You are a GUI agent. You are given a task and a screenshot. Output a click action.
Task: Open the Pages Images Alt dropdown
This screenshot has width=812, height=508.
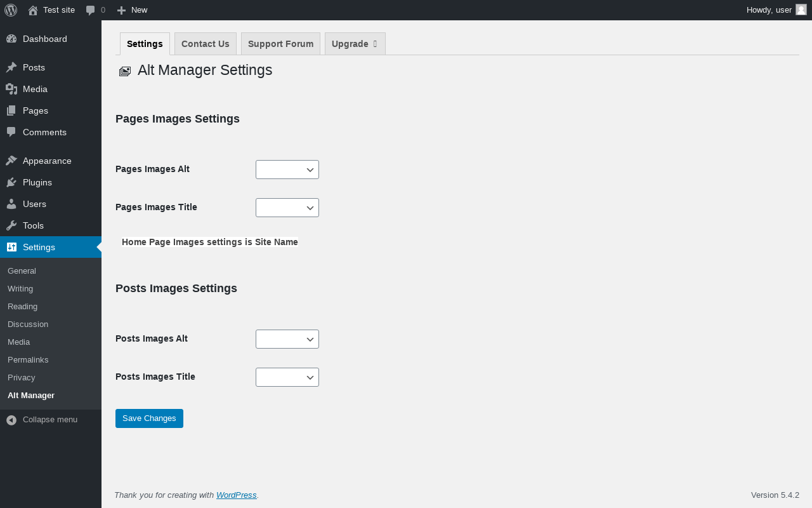287,170
